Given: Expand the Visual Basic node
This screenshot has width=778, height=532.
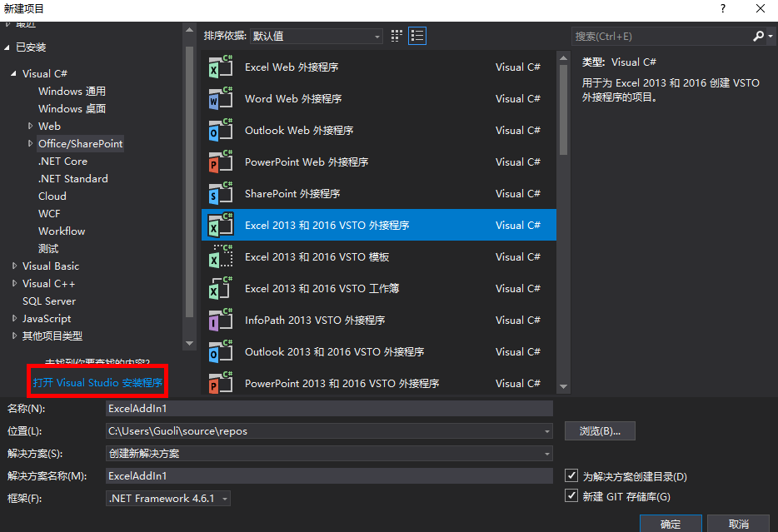Looking at the screenshot, I should (14, 266).
